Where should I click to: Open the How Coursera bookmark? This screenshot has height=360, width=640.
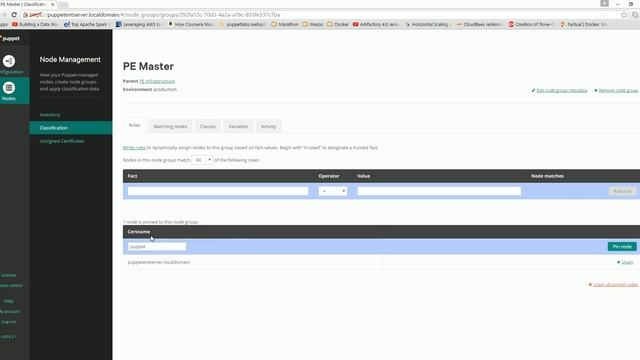(x=191, y=24)
